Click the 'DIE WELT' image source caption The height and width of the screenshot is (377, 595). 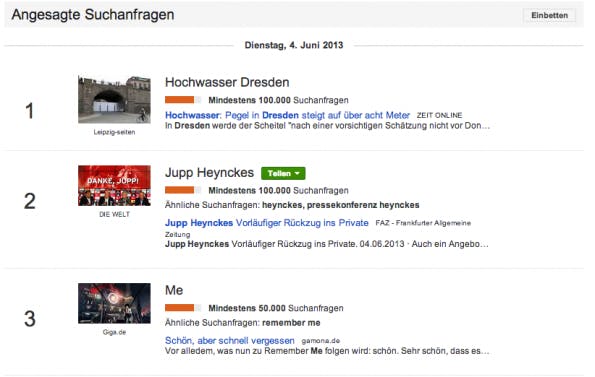pos(114,214)
